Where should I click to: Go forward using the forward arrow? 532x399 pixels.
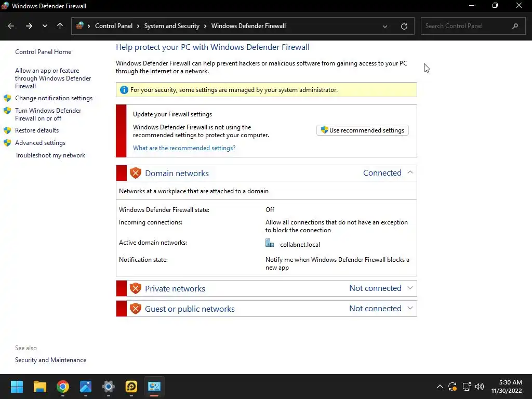29,26
